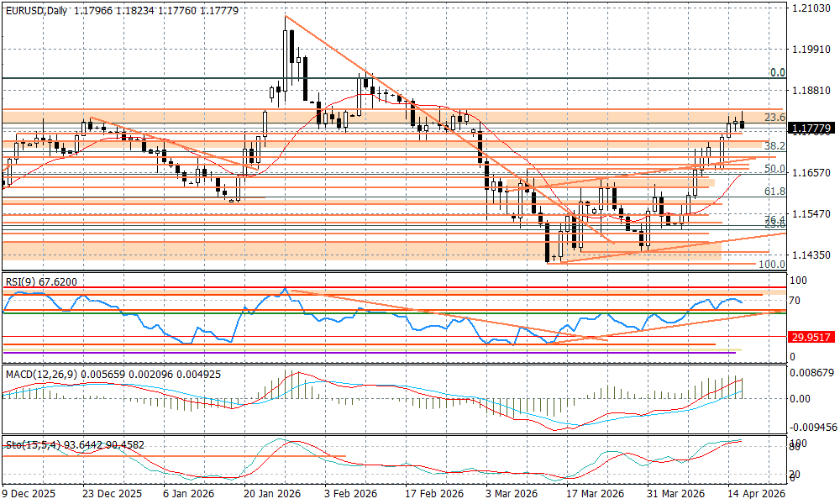
Task: Click the 1.14350 price axis value
Action: 811,255
